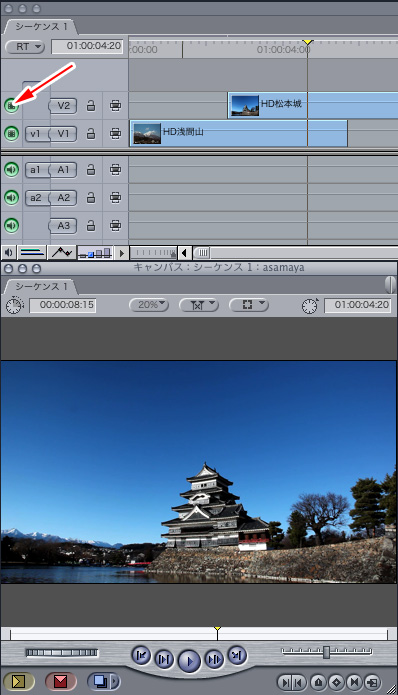
Task: Lock the V2 track padlock icon
Action: click(91, 106)
